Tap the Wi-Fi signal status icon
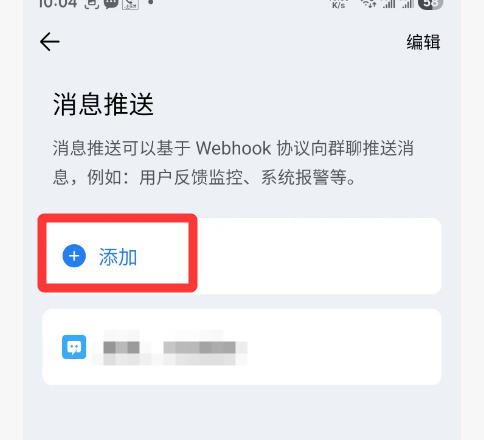The image size is (484, 440). click(x=369, y=3)
